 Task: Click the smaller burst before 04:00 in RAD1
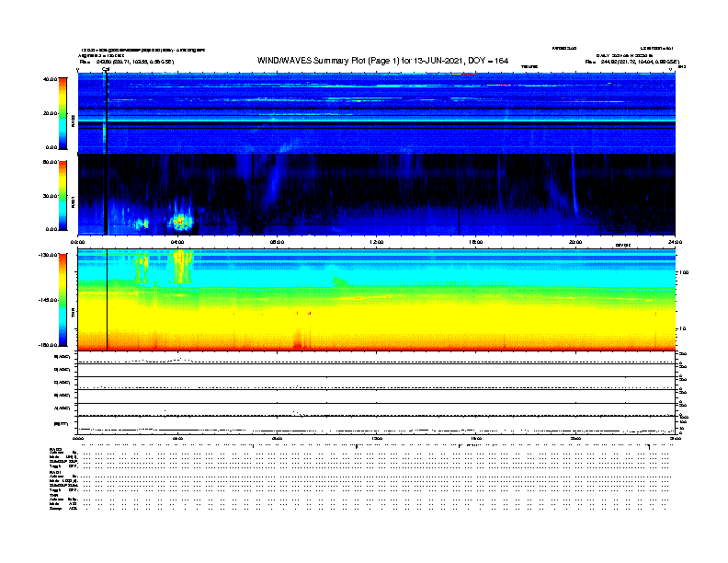142,224
